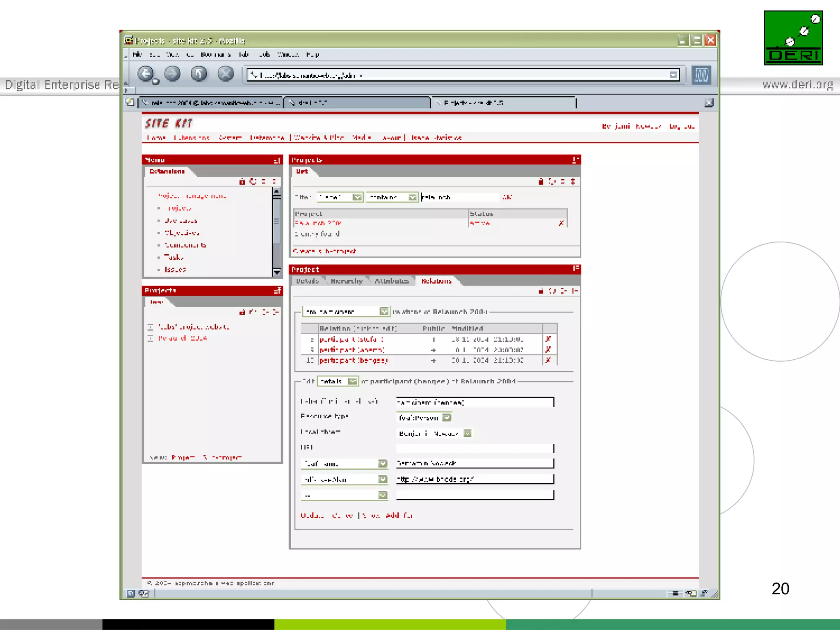Click the Label input field
Viewport: 840px width, 630px height.
[x=475, y=402]
